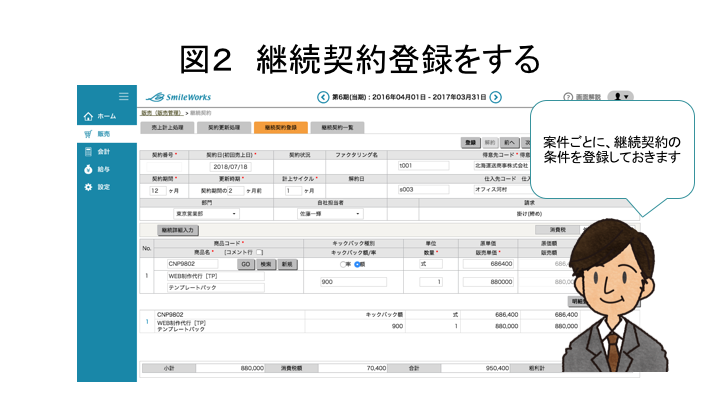Click the CNP9802 text in summary row
Viewport: 720px width, 405px height.
[x=170, y=315]
